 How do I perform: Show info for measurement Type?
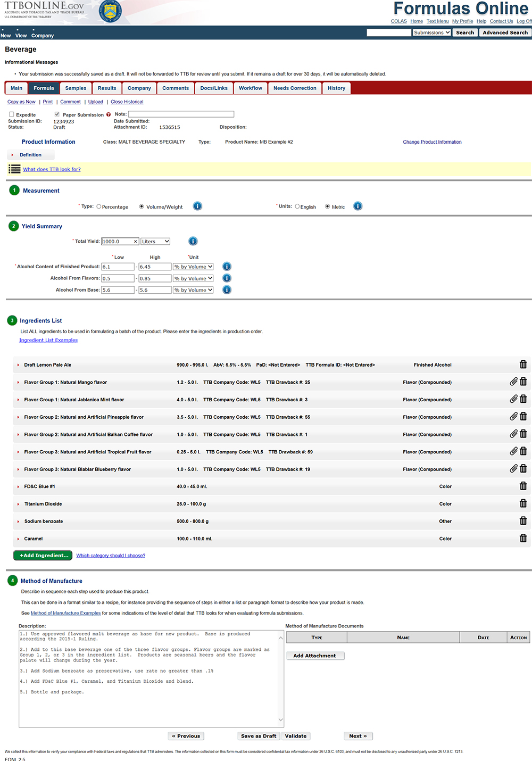(x=197, y=206)
